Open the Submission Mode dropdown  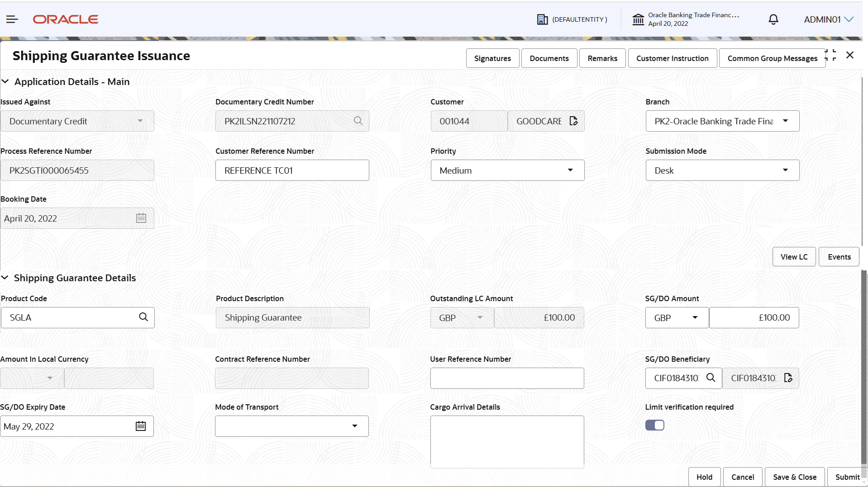785,170
